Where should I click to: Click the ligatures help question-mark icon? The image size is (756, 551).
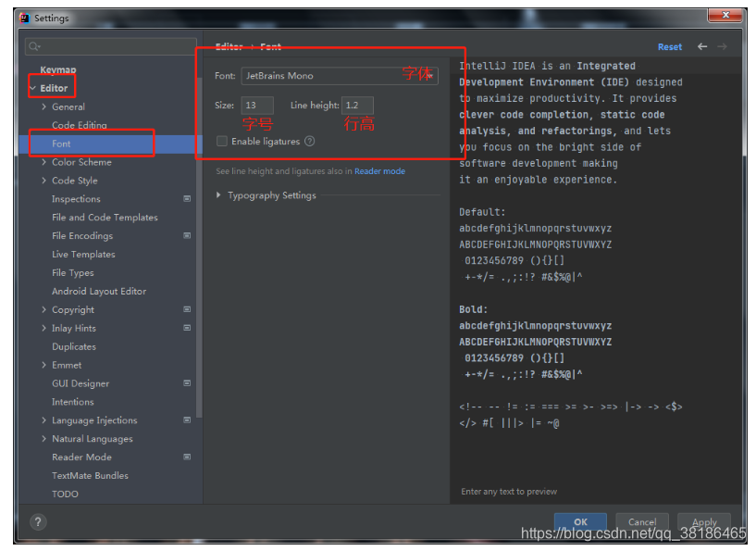(x=310, y=141)
